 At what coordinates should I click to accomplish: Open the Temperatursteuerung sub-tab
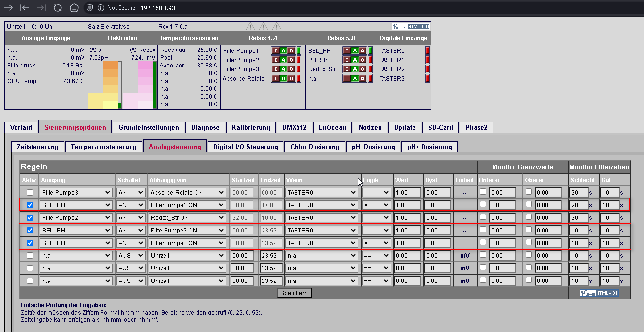click(x=104, y=147)
